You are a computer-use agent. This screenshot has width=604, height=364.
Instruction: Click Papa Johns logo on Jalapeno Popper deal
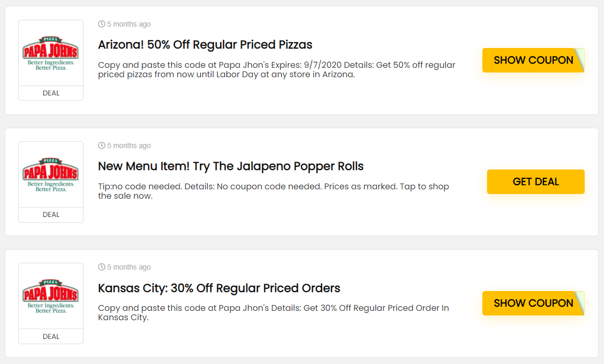point(51,175)
